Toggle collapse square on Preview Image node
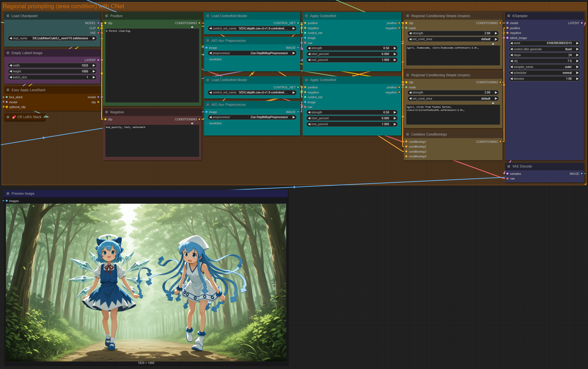 [x=8, y=194]
